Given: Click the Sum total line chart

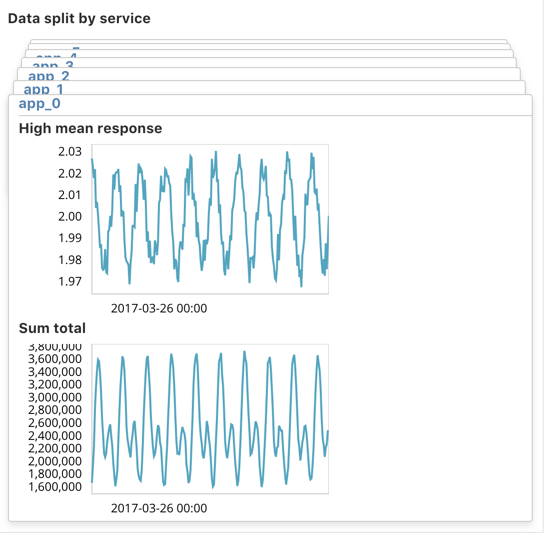Looking at the screenshot, I should click(210, 419).
